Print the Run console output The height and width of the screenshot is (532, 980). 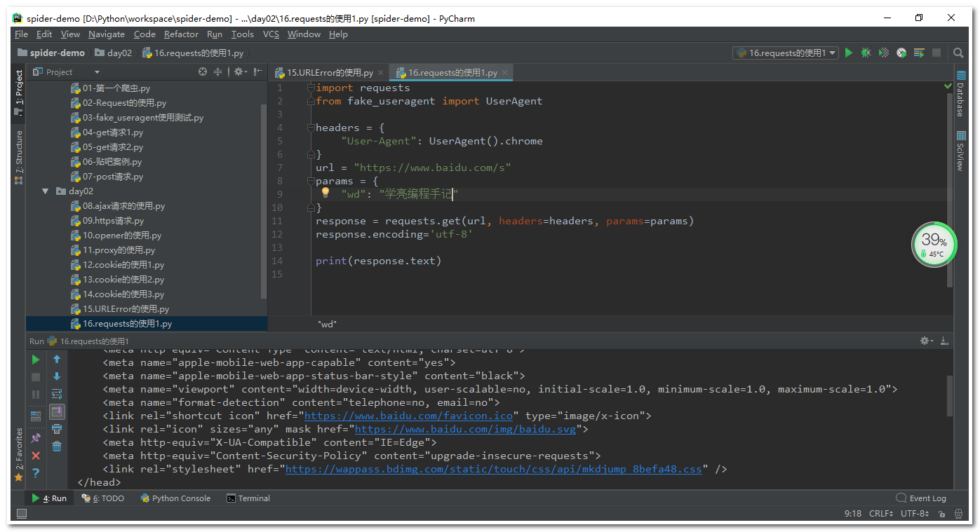pos(57,429)
